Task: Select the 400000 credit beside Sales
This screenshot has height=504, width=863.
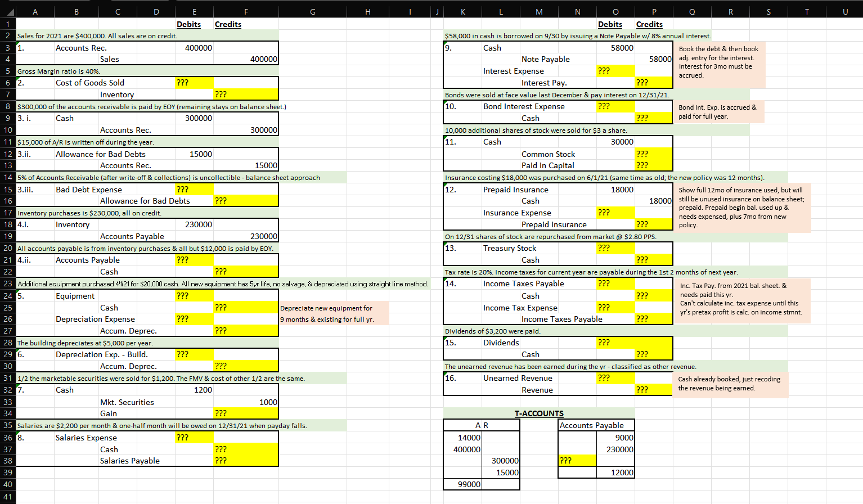Action: (246, 59)
